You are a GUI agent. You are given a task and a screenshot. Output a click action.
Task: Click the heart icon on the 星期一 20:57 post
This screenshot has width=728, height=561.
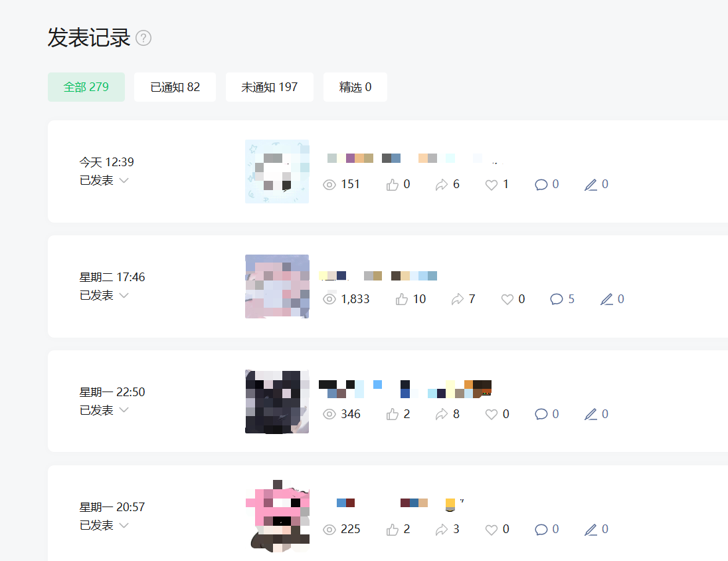[x=492, y=529]
